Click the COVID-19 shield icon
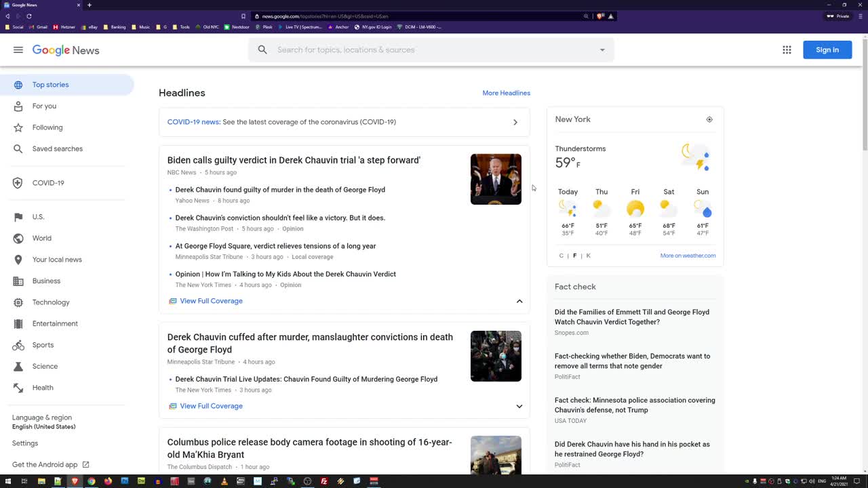This screenshot has width=868, height=488. [18, 183]
